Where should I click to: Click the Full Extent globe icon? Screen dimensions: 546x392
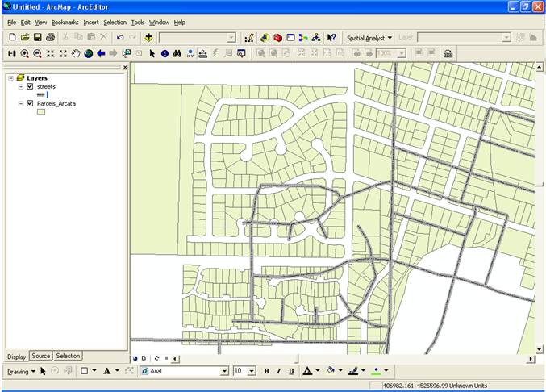(x=89, y=53)
